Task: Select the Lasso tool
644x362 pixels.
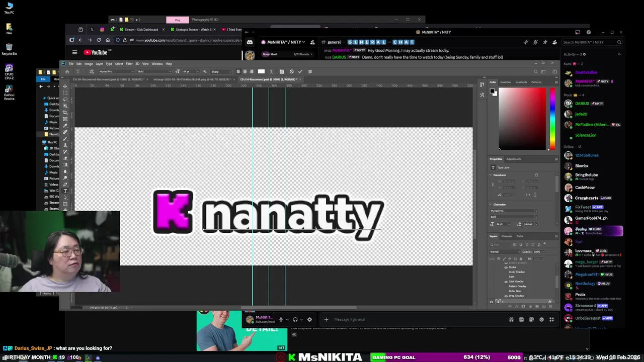Action: [x=65, y=99]
